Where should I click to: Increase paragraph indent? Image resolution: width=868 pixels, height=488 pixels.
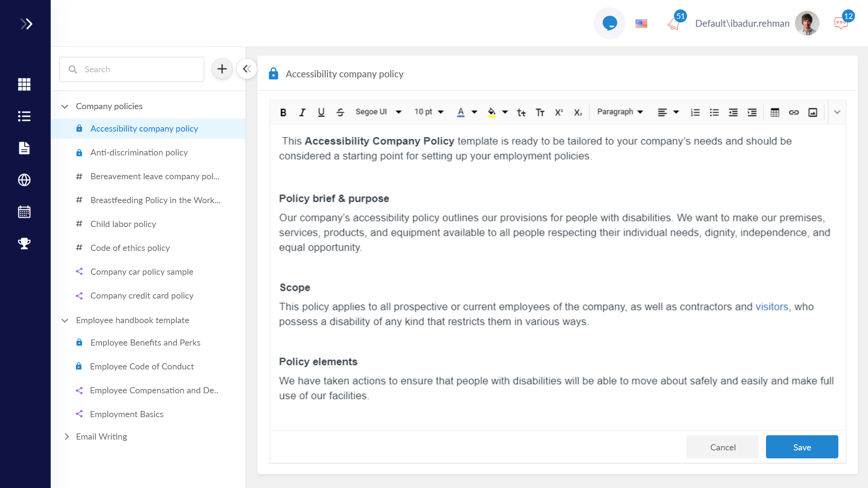click(752, 112)
